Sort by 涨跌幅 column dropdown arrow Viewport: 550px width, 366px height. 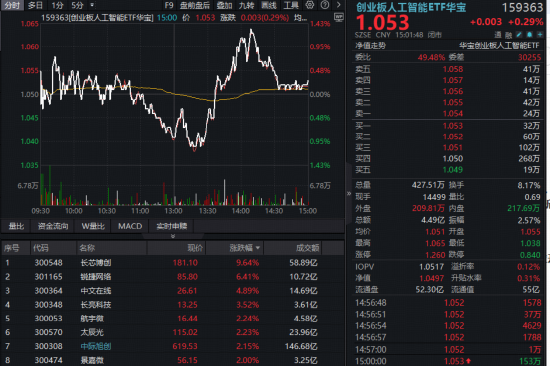click(258, 248)
